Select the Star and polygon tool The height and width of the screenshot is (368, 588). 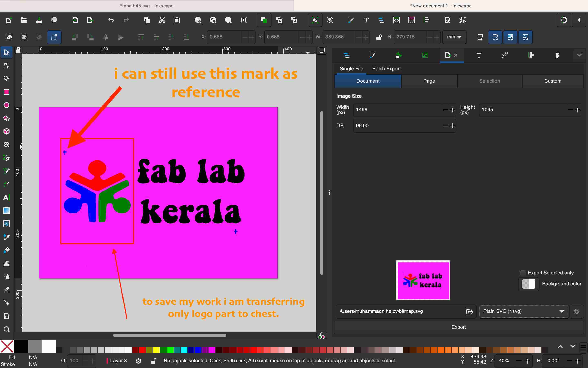7,118
